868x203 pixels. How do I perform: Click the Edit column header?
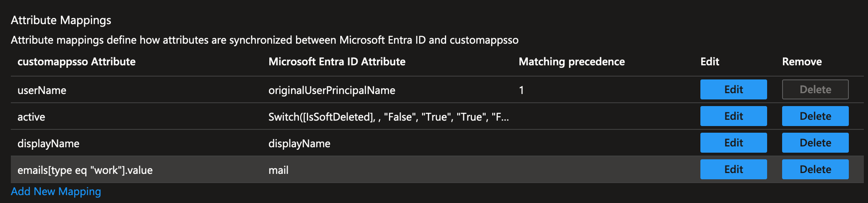(710, 62)
